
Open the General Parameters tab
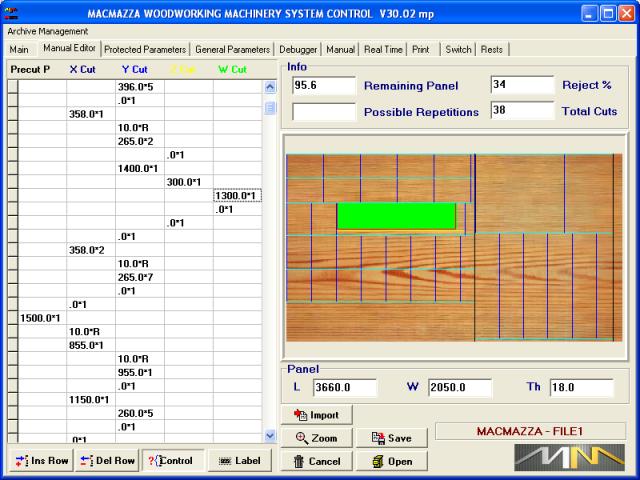coord(232,49)
